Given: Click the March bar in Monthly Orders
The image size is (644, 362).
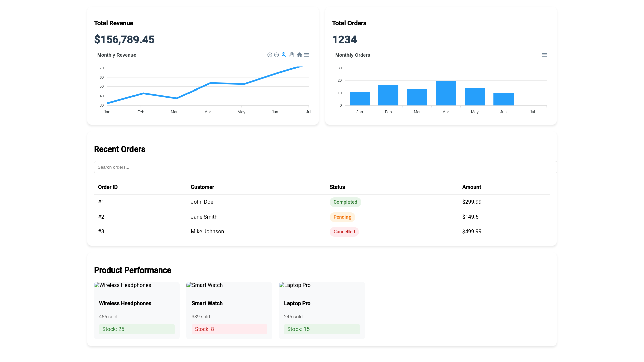Looking at the screenshot, I should coord(417,97).
